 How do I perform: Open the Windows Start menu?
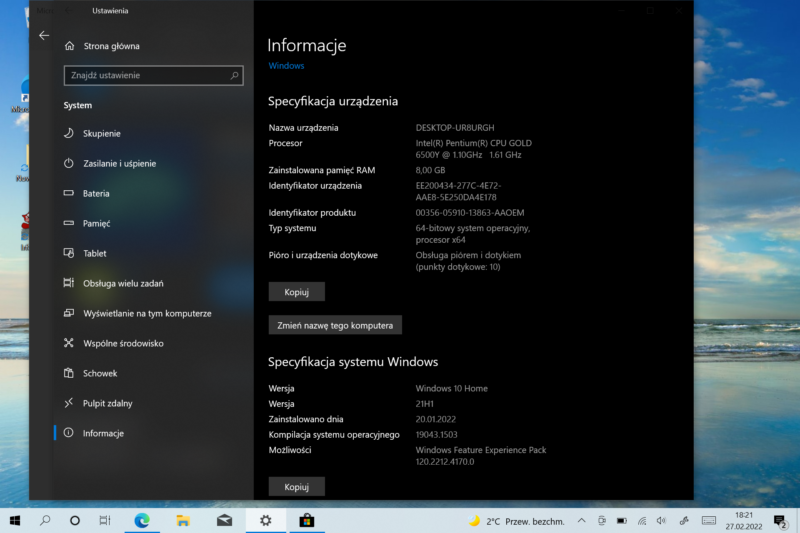[x=16, y=520]
